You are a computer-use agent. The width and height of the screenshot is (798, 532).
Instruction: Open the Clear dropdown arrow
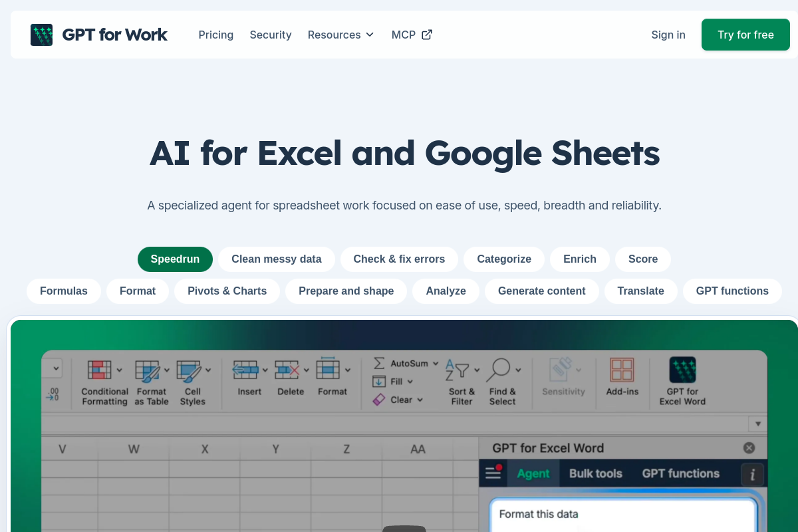coord(420,400)
